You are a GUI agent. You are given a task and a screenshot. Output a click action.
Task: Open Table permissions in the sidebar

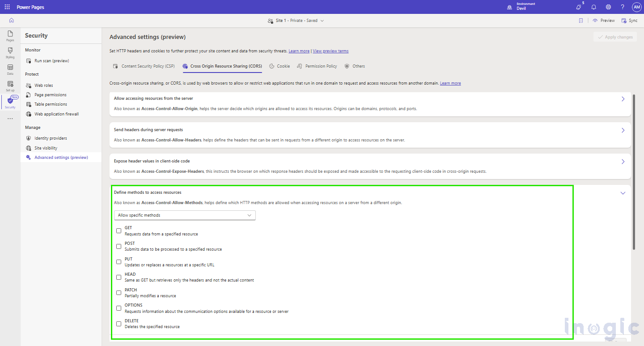pyautogui.click(x=51, y=104)
